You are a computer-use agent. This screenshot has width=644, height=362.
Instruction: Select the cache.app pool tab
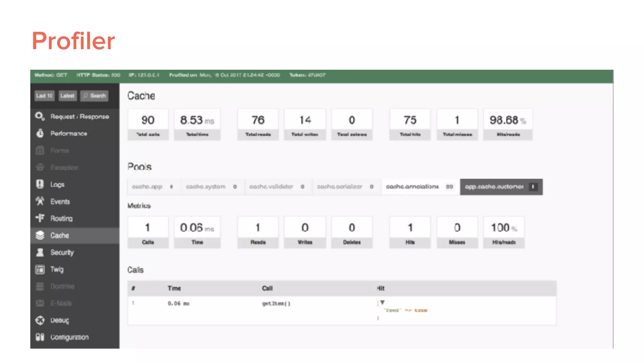click(153, 187)
